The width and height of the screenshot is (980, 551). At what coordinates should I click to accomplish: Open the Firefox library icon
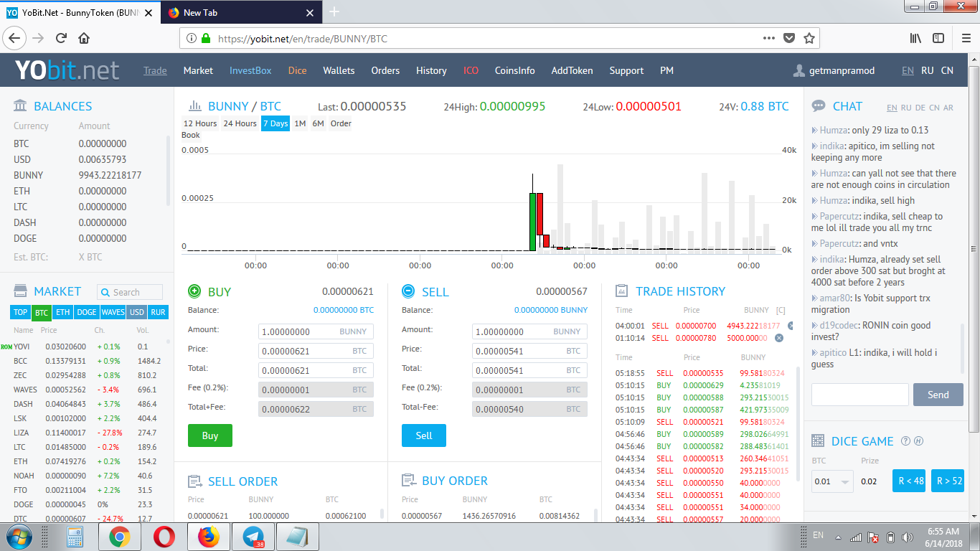coord(915,38)
